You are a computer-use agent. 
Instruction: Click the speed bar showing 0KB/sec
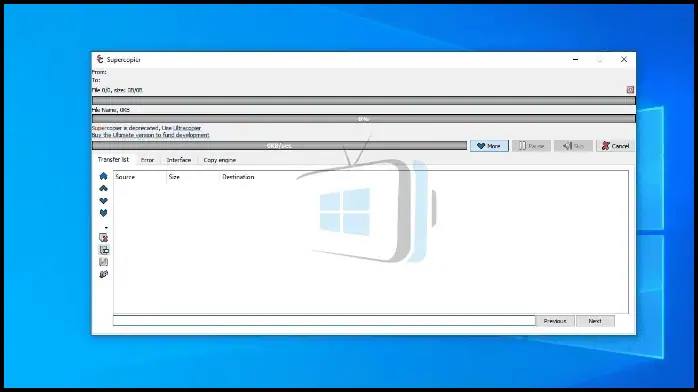click(280, 145)
